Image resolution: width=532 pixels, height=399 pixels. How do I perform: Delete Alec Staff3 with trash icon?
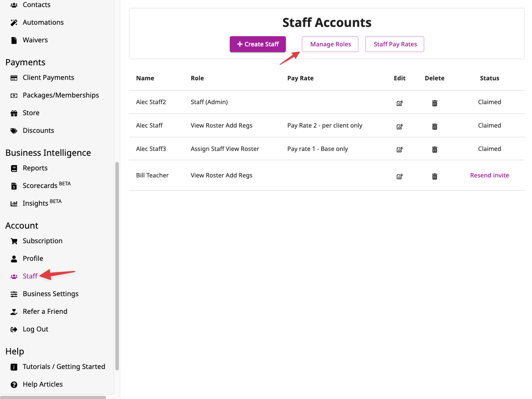435,149
